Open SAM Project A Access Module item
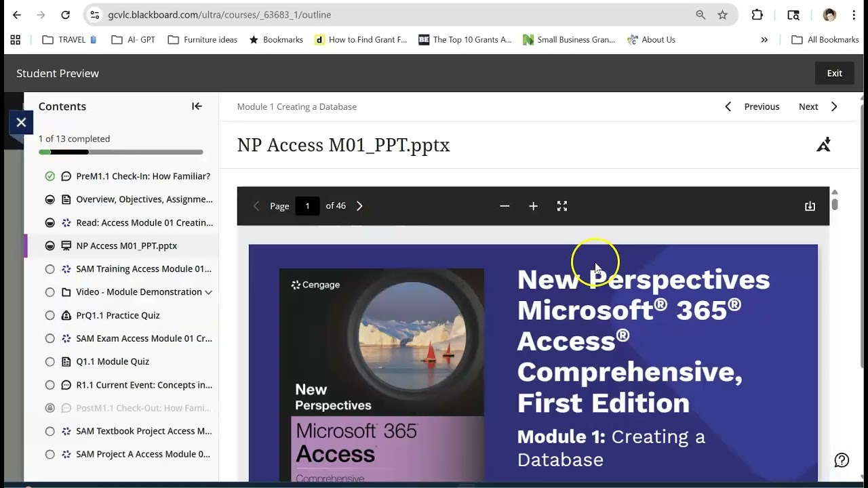 pyautogui.click(x=143, y=454)
